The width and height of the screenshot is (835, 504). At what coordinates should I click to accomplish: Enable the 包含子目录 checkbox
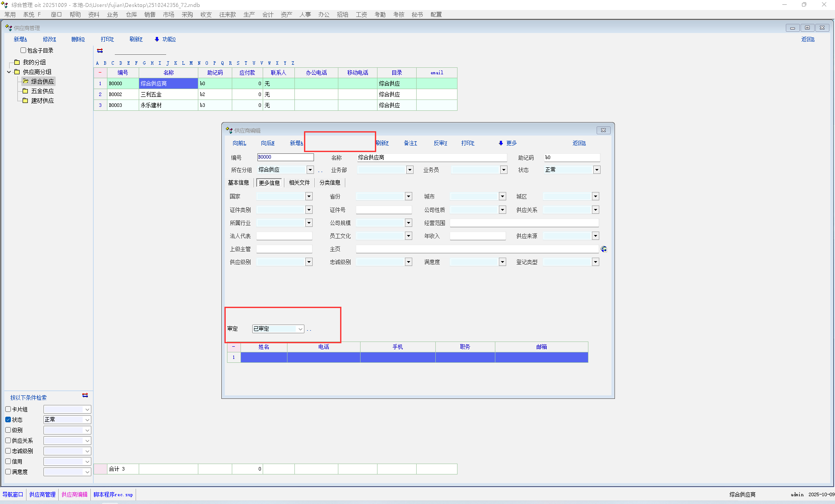coord(23,50)
